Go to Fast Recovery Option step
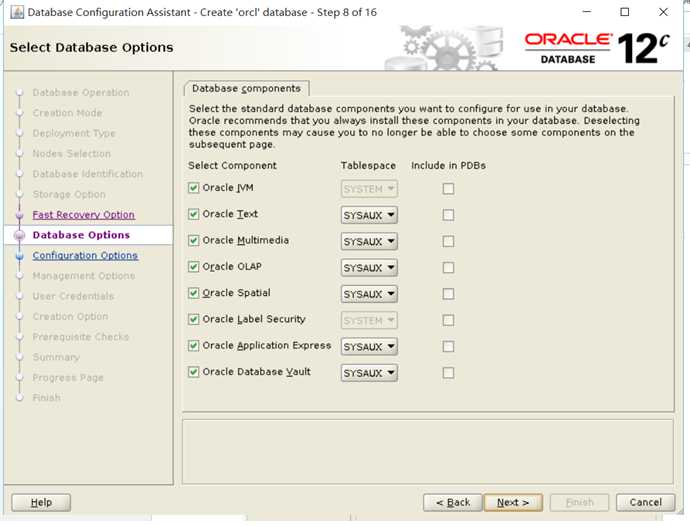This screenshot has height=526, width=690. 83,215
